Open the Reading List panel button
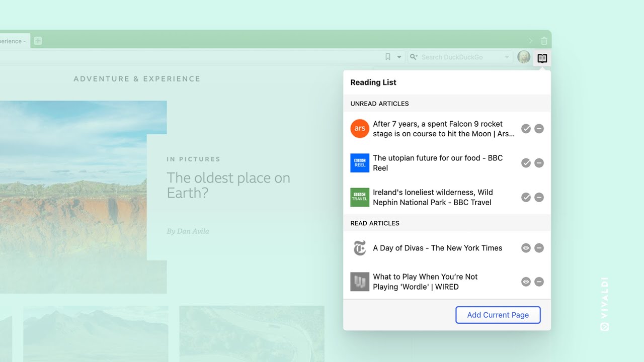This screenshot has width=644, height=362. [542, 58]
